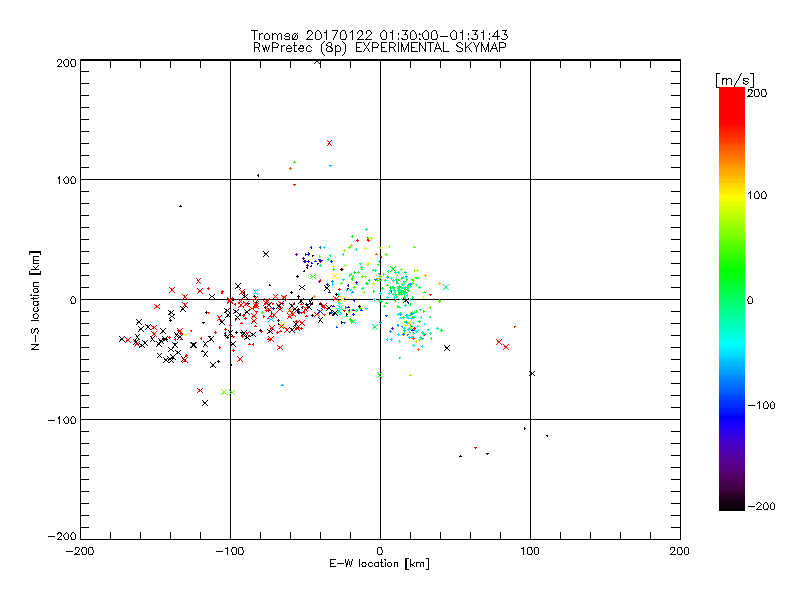
Task: Select the colorbar label '-100' beside blue
Action: click(761, 405)
